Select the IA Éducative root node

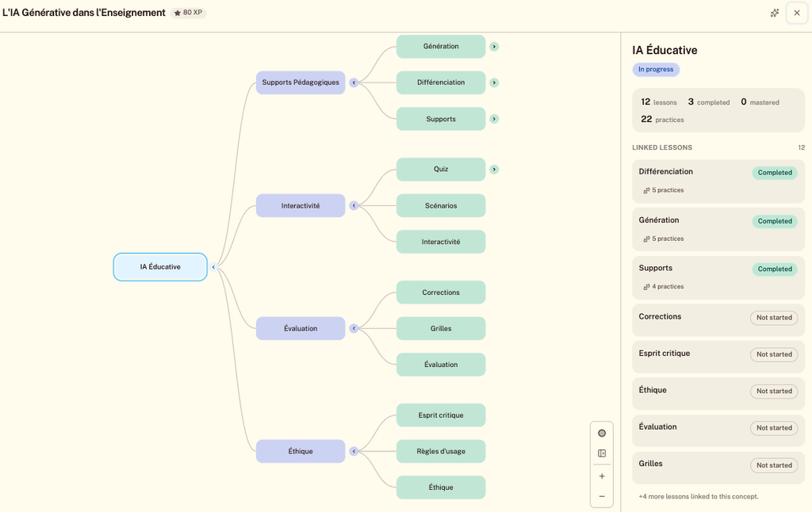(160, 267)
